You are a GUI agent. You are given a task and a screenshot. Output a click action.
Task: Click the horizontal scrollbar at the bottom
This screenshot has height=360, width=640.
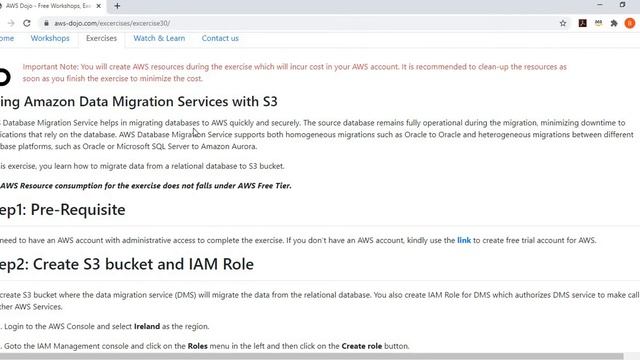(312, 356)
